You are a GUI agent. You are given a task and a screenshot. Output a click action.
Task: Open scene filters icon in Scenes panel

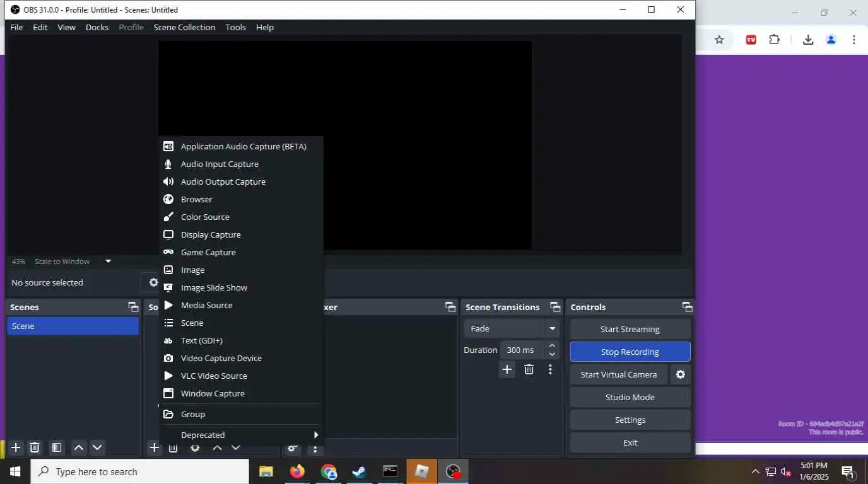(56, 447)
